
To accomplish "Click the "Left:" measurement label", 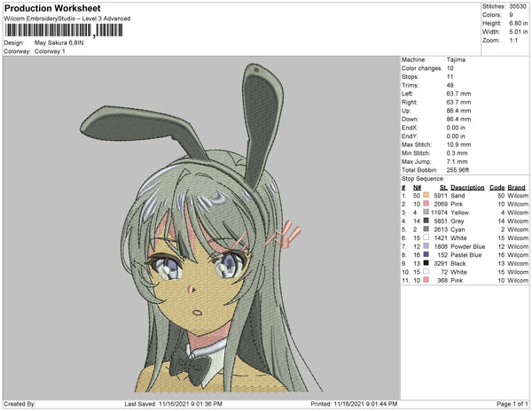I will pos(408,94).
